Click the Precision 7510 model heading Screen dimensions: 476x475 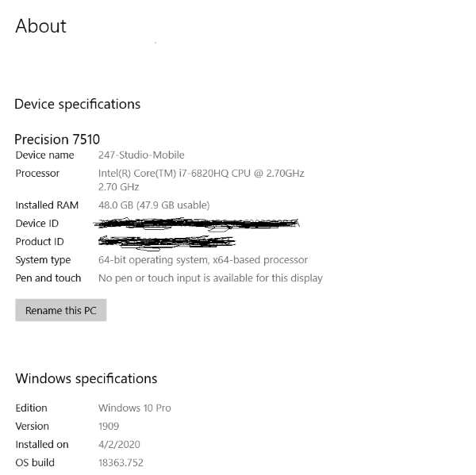click(57, 140)
